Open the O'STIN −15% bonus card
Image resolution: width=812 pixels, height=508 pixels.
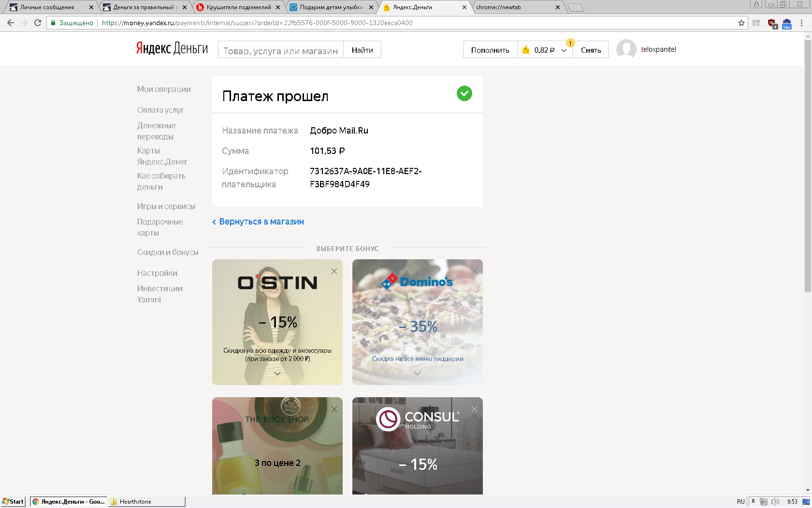click(277, 322)
